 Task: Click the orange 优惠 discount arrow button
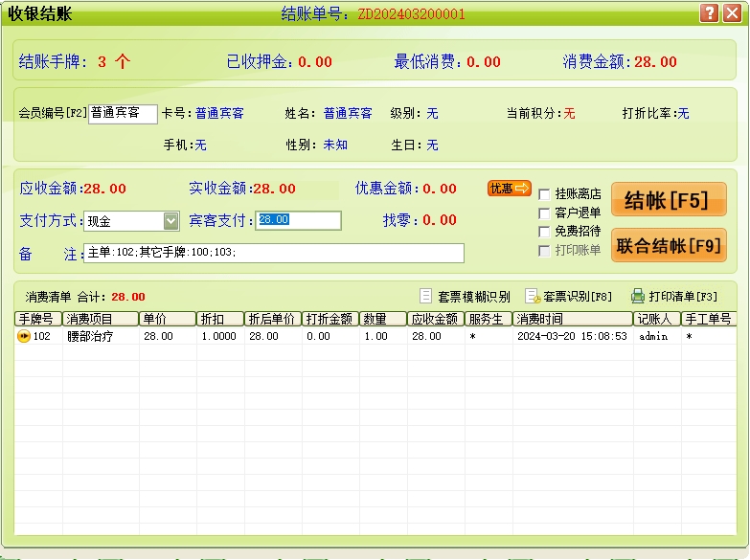(509, 189)
